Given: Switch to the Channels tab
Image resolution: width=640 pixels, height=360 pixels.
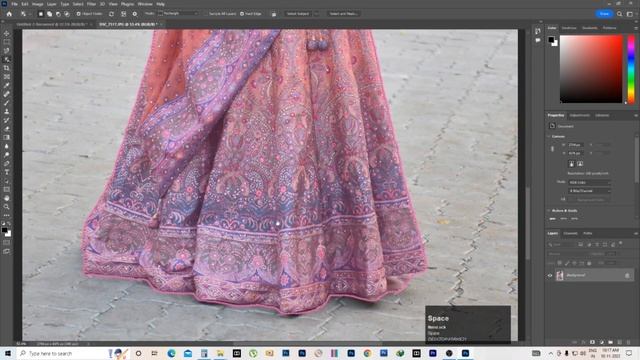Looking at the screenshot, I should (x=570, y=233).
